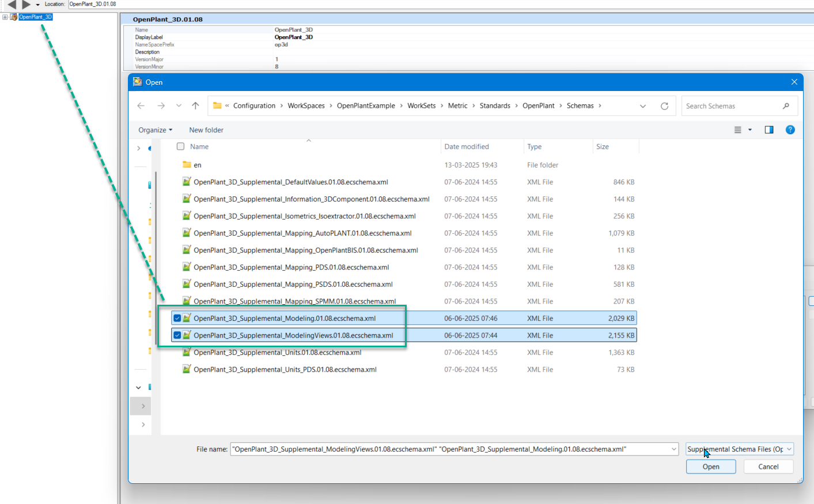The image size is (814, 504).
Task: Cancel the Open dialog
Action: pyautogui.click(x=768, y=467)
